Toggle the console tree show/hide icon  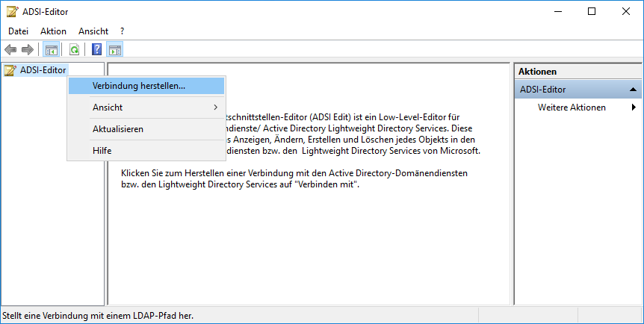point(51,50)
